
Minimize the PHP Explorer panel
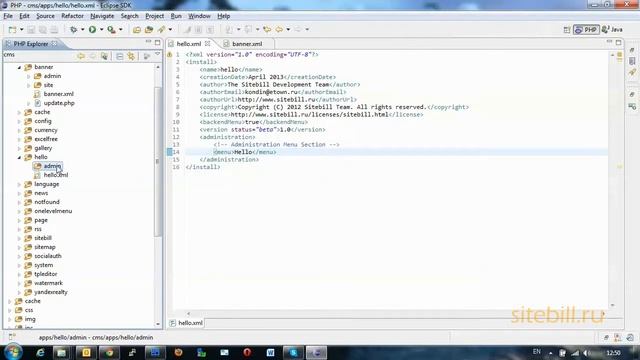point(148,42)
